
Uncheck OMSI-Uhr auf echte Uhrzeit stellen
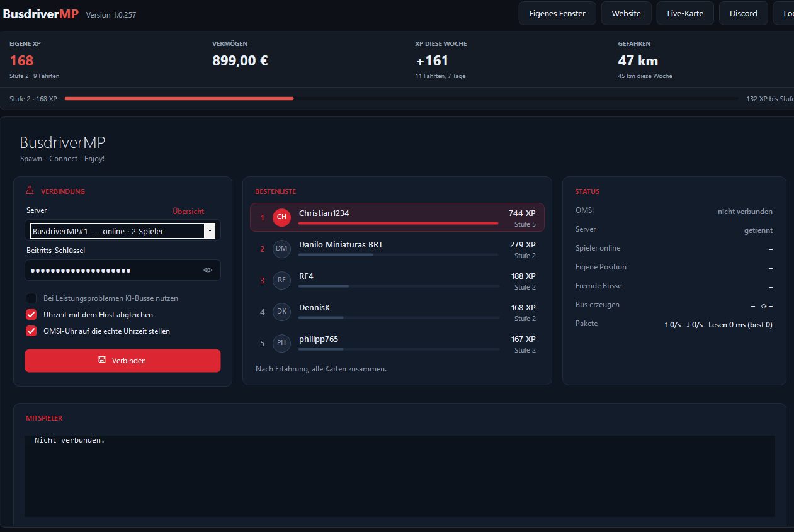point(31,331)
